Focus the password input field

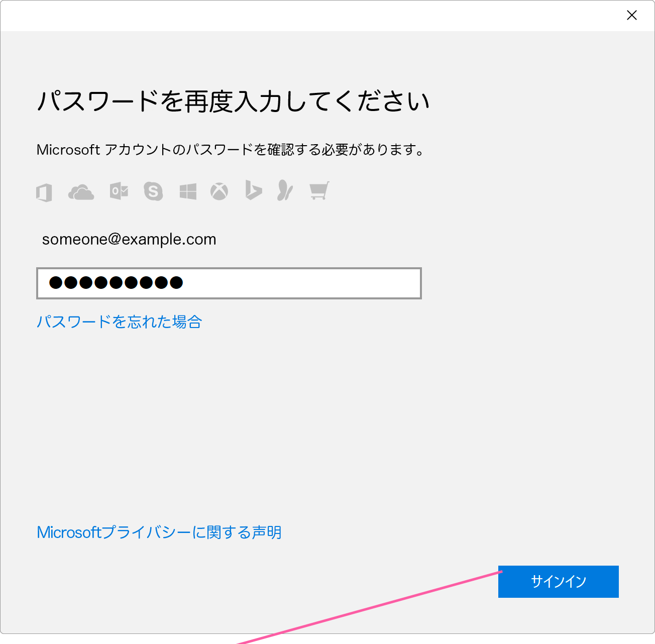coord(229,283)
